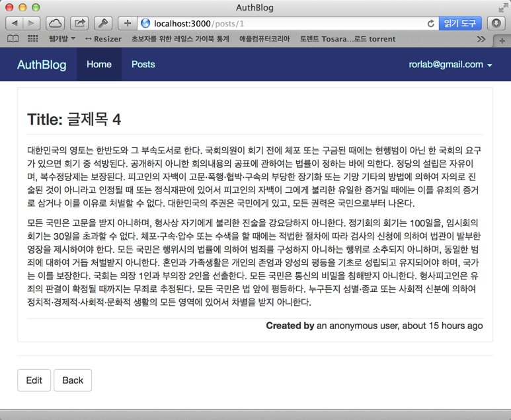Open the Resizer bookmark
The image size is (511, 420).
103,39
